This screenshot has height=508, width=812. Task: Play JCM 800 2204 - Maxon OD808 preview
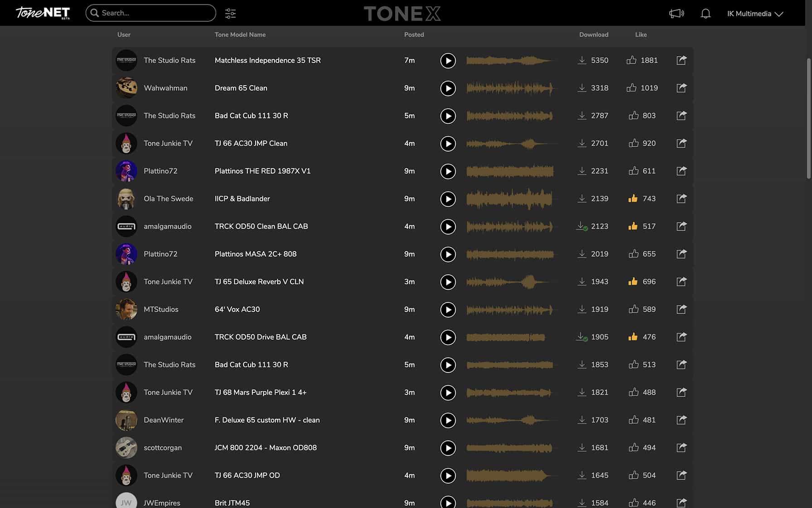448,448
